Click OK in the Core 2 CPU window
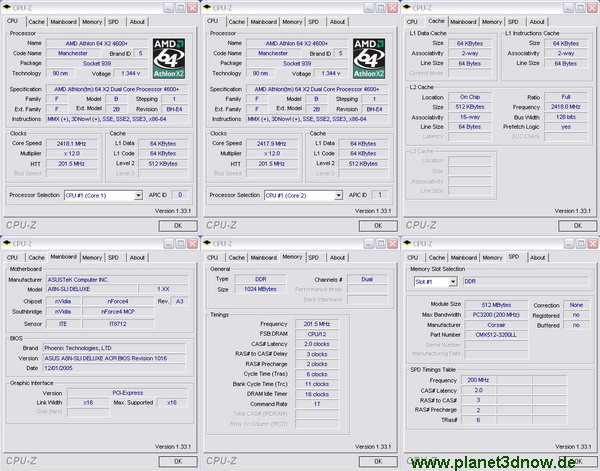The height and width of the screenshot is (471, 600). [378, 226]
